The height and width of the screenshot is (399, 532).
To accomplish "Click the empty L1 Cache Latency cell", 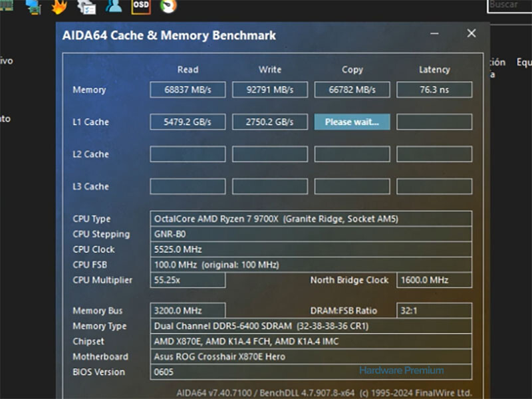I will pos(434,122).
